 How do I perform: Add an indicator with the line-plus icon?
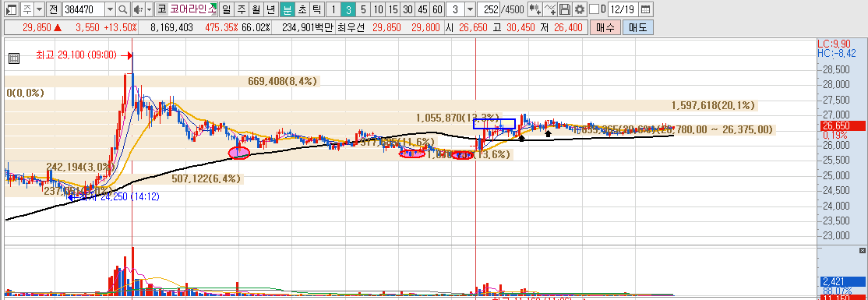549,9
